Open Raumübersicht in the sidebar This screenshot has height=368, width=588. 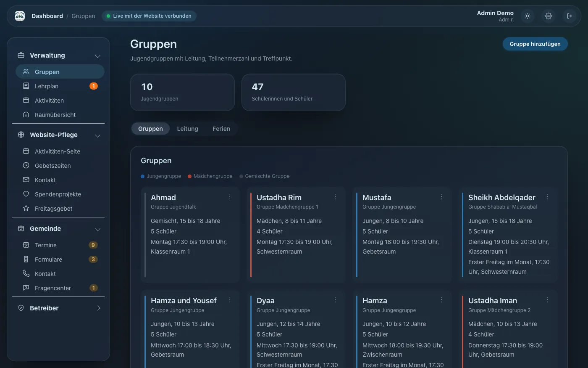pos(60,115)
